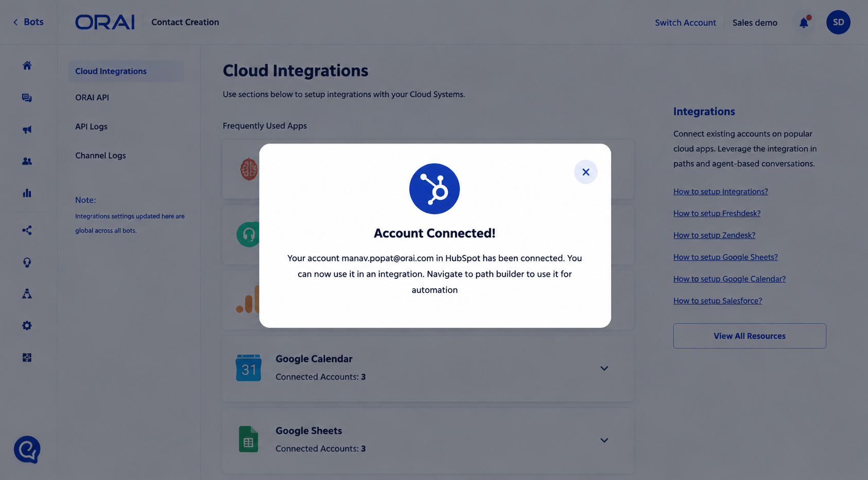Click the Account Connected! heading
Screen dimensions: 868x480
click(x=435, y=233)
